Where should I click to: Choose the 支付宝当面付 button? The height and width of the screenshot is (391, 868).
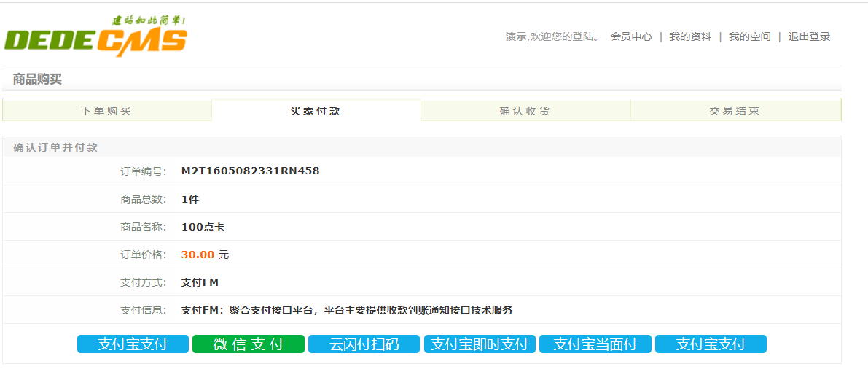pyautogui.click(x=595, y=344)
